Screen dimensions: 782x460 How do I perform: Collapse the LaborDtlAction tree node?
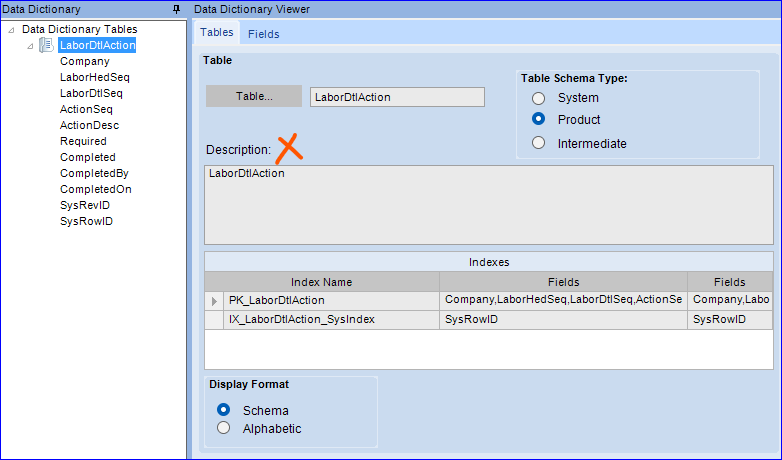(x=30, y=46)
